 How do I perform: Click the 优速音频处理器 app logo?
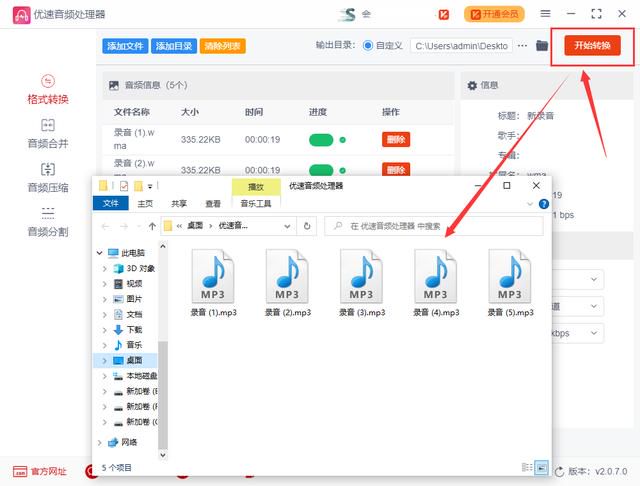[21, 15]
